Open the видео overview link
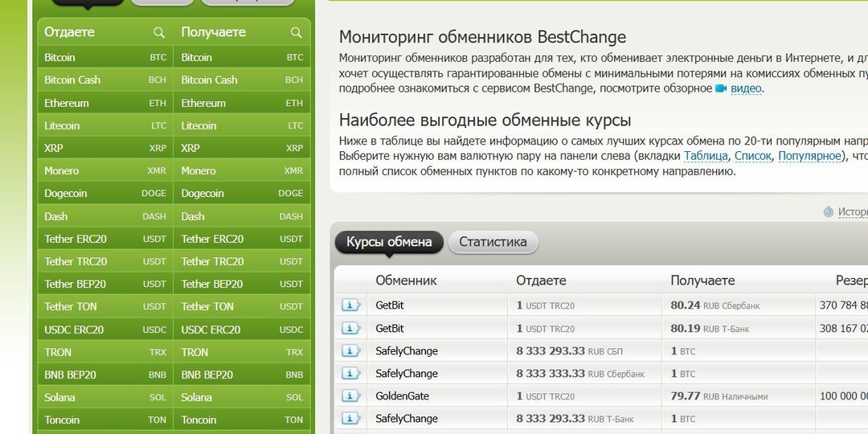The image size is (868, 434). point(746,88)
